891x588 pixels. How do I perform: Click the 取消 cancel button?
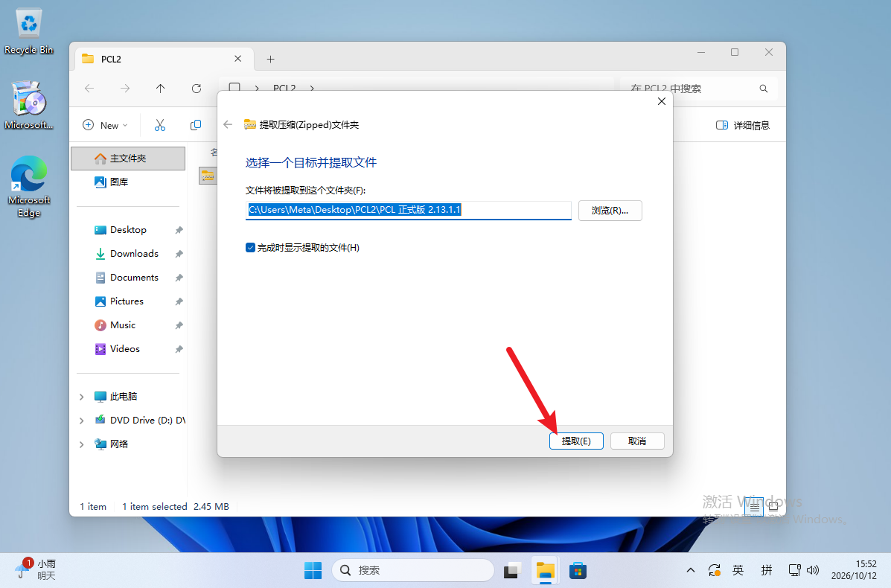(x=637, y=441)
